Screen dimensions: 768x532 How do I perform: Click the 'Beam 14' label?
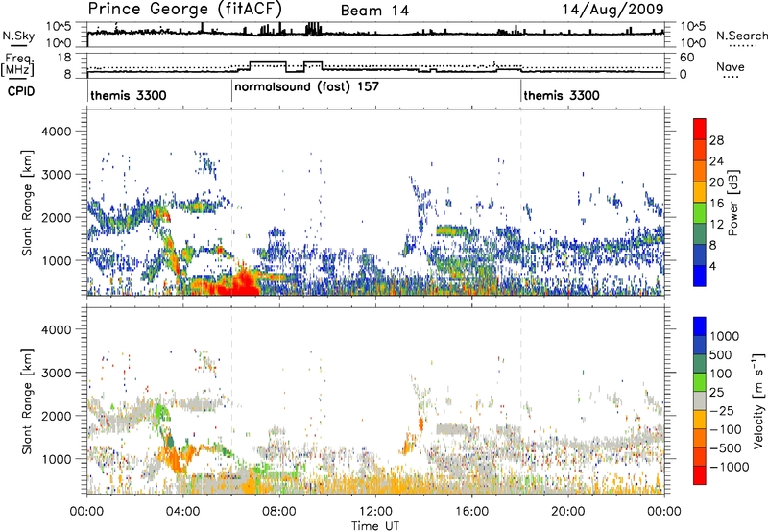coord(374,11)
